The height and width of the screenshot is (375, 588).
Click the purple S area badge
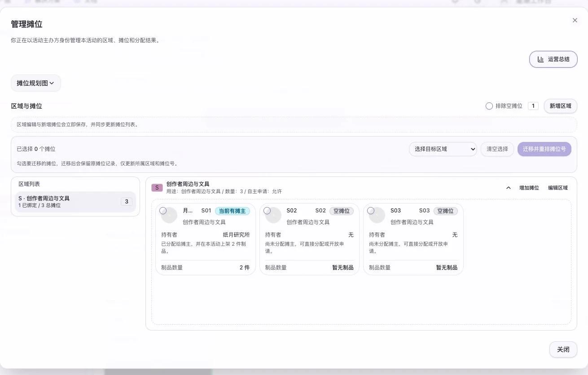157,188
